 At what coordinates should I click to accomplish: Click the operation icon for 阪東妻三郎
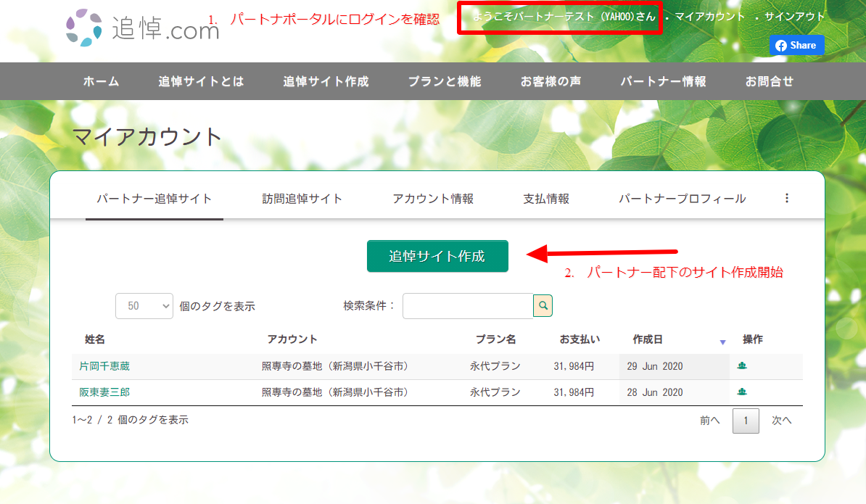coord(742,392)
